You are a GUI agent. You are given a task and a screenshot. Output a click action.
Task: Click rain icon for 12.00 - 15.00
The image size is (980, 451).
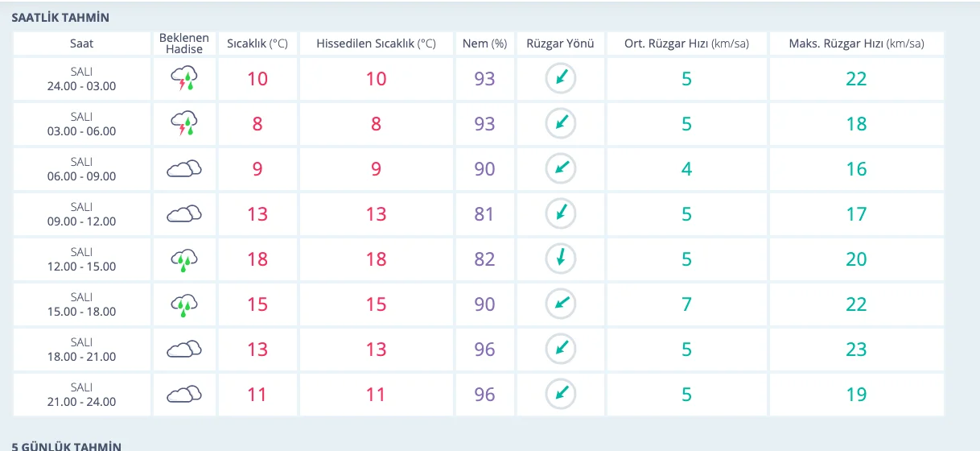[x=183, y=259]
